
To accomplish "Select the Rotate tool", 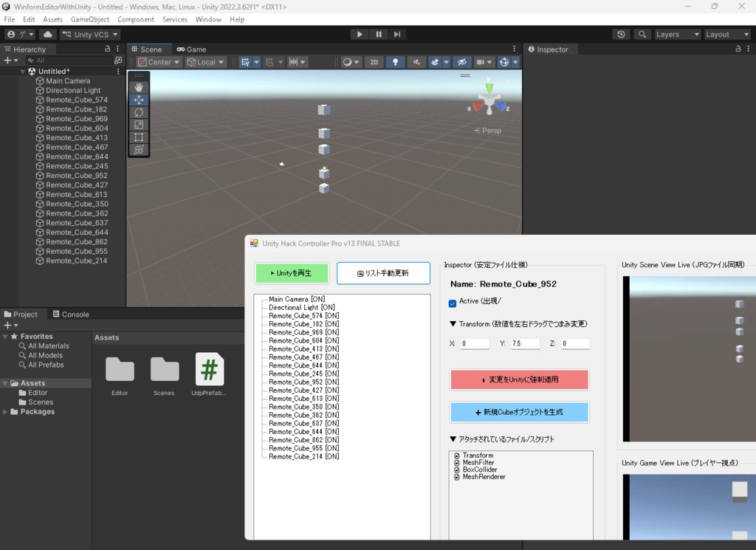I will 139,112.
